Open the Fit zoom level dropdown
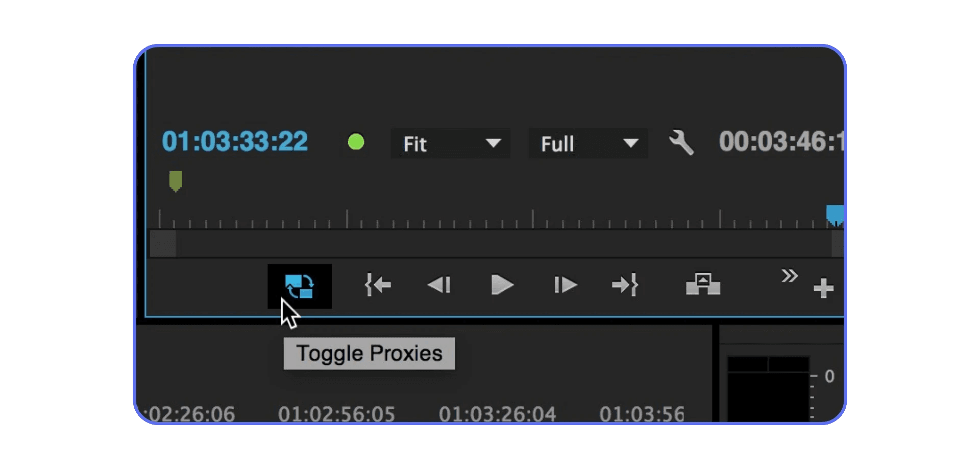Screen dimensions: 980x467 pyautogui.click(x=451, y=144)
